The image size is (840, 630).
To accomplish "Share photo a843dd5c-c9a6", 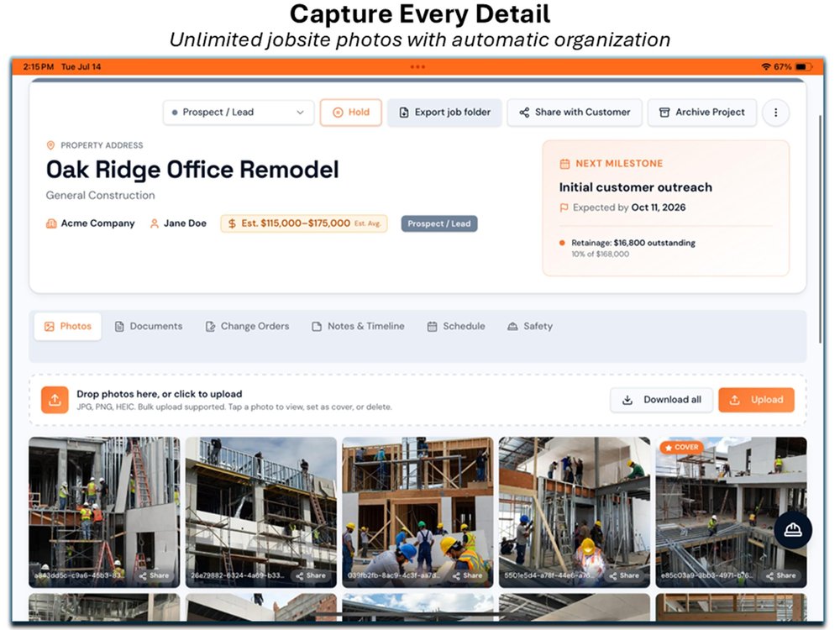I will point(155,576).
